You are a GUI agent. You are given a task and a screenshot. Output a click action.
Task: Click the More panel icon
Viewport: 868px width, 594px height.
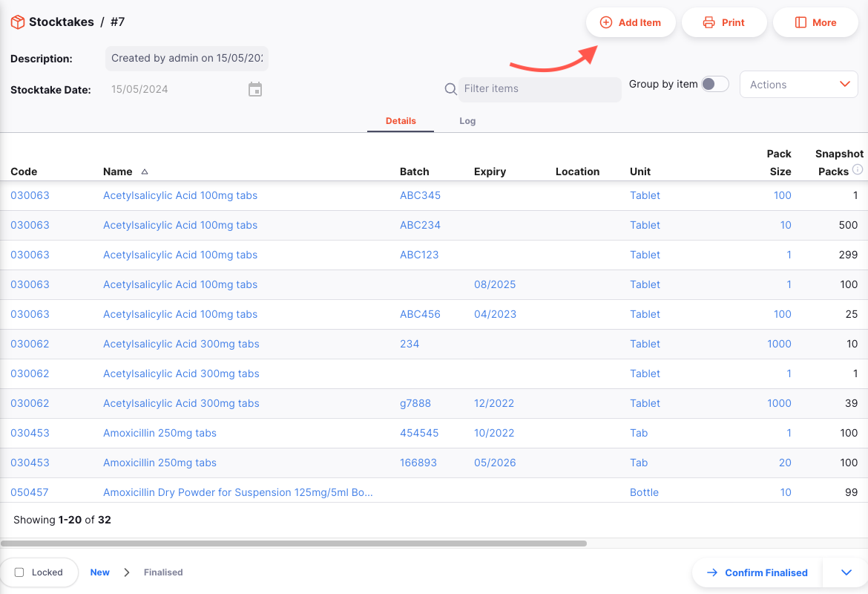[800, 23]
